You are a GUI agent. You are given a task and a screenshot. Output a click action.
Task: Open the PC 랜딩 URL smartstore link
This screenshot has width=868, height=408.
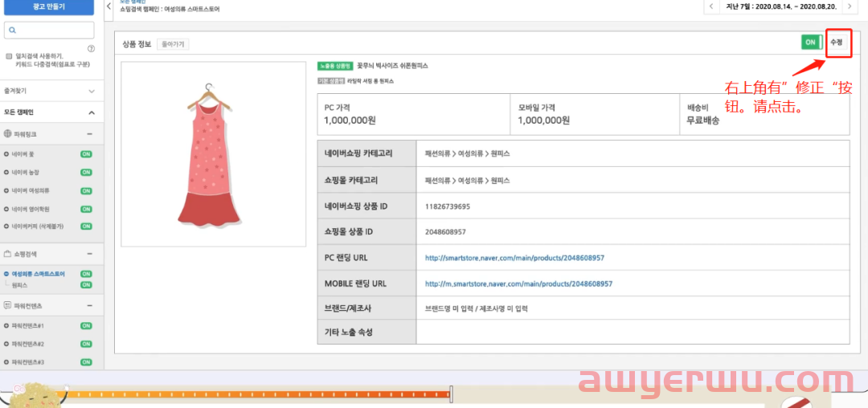(x=514, y=258)
